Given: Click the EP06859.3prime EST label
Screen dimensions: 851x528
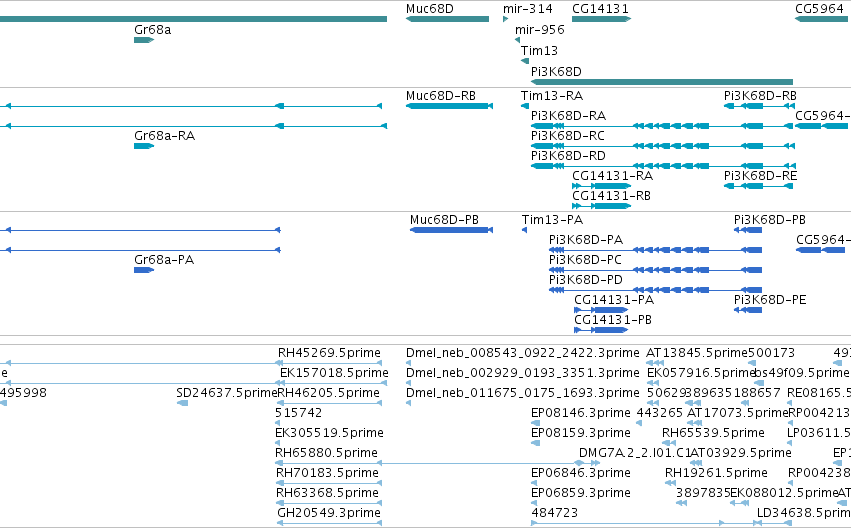Looking at the screenshot, I should pyautogui.click(x=581, y=493).
